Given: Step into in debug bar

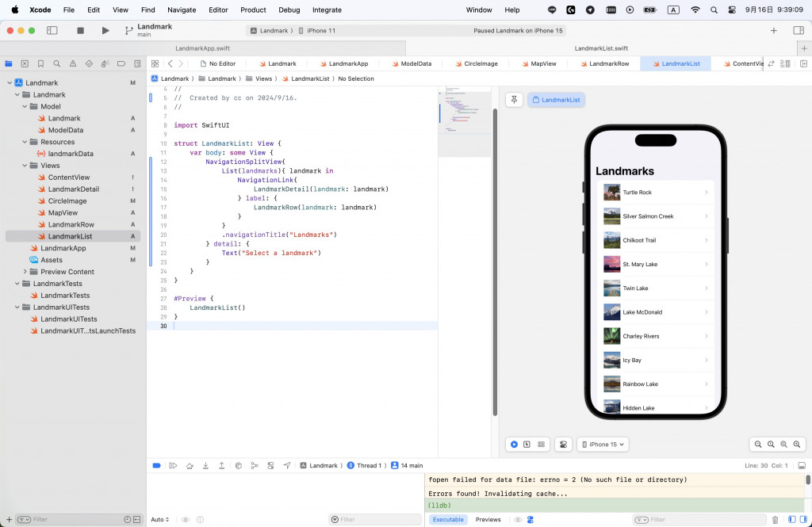Looking at the screenshot, I should [x=205, y=465].
